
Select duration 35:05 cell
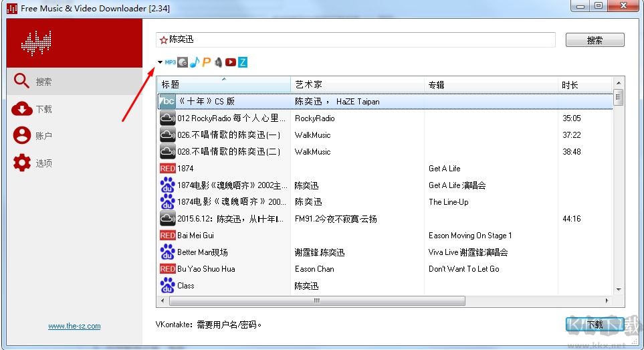coord(572,118)
